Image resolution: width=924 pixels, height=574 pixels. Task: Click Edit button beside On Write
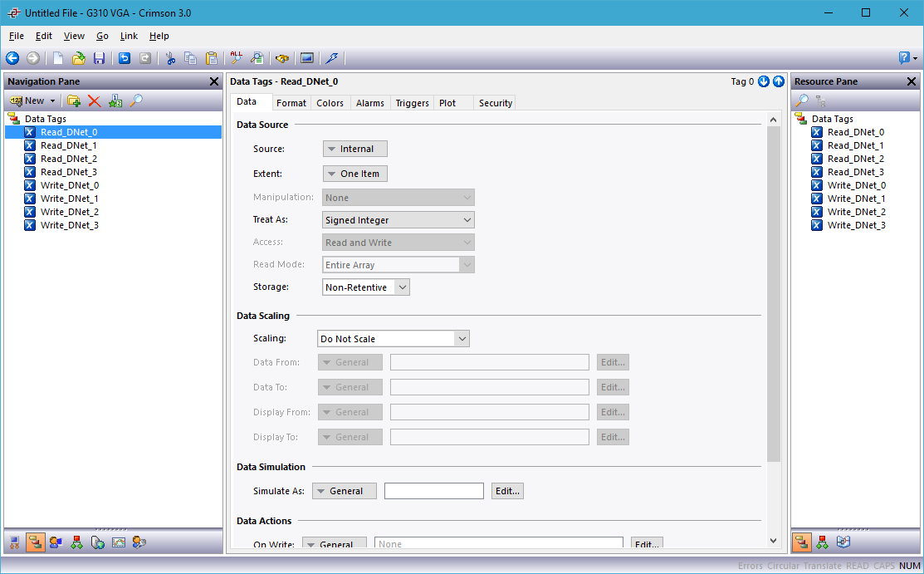tap(647, 544)
